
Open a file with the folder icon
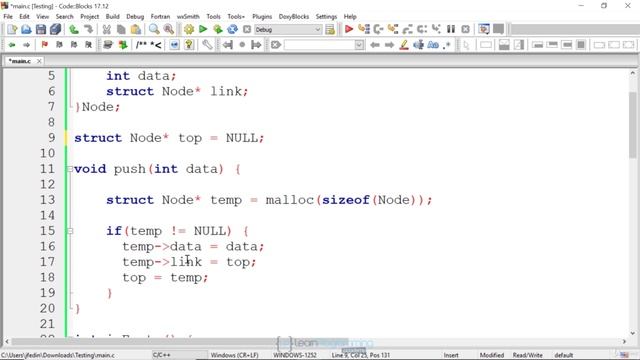[x=26, y=29]
